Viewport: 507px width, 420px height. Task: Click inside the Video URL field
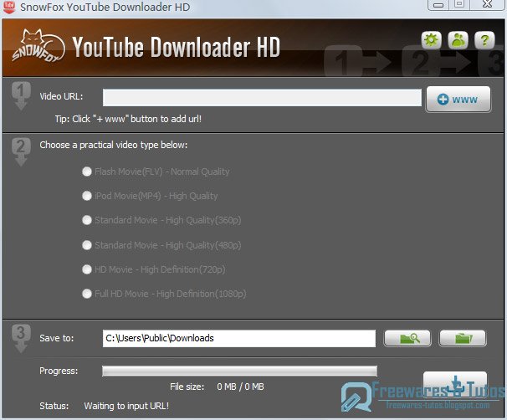(262, 98)
